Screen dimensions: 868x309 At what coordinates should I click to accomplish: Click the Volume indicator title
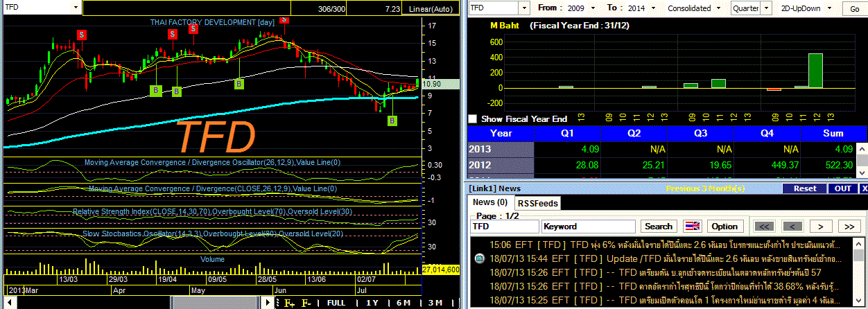[212, 259]
